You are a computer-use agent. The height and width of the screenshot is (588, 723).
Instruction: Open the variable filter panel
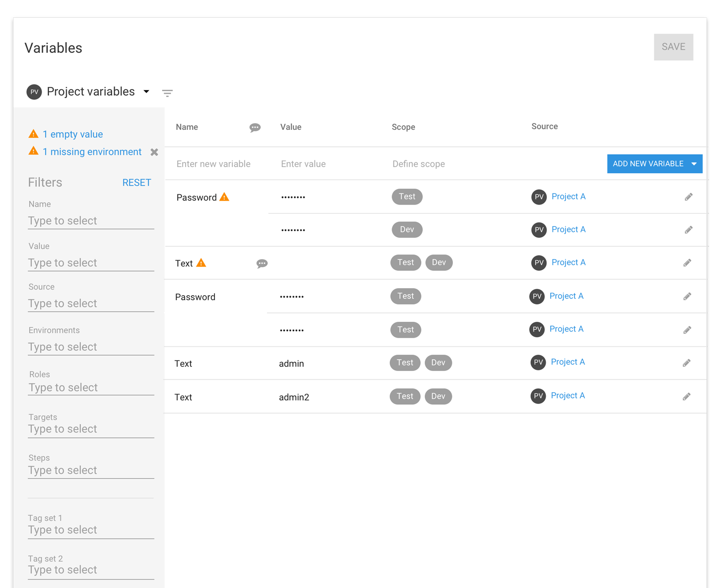click(167, 93)
